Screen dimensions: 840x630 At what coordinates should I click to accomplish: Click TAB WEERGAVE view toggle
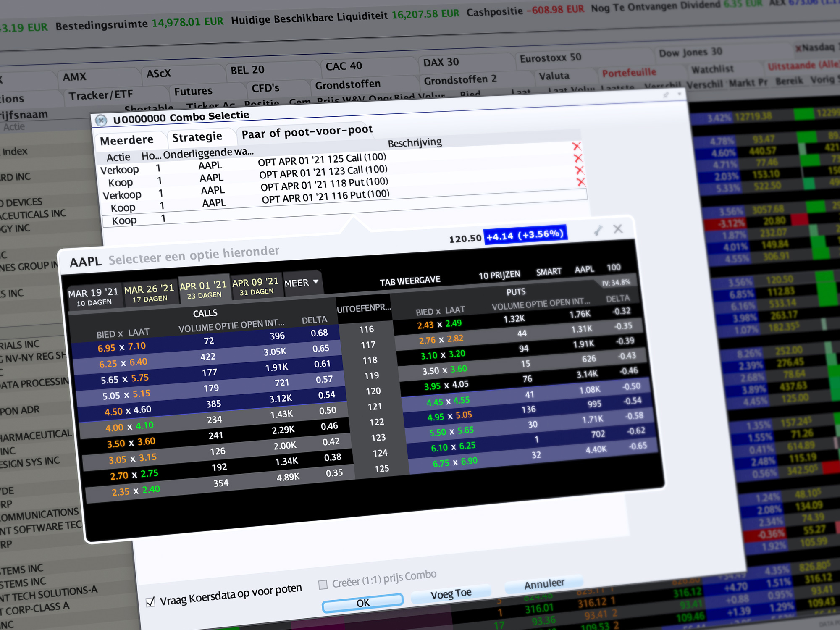click(410, 281)
